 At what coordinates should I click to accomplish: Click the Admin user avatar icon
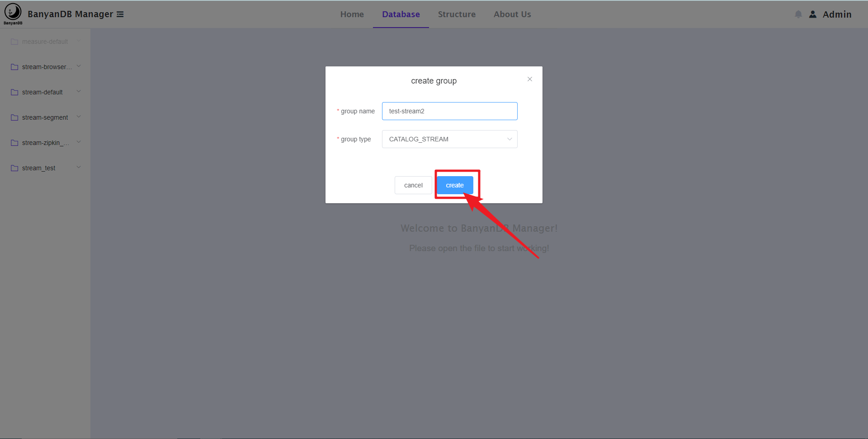tap(813, 14)
